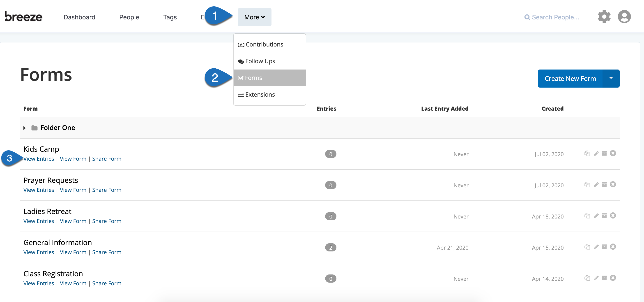The width and height of the screenshot is (644, 302).
Task: View entries for Prayer Requests
Action: (39, 190)
